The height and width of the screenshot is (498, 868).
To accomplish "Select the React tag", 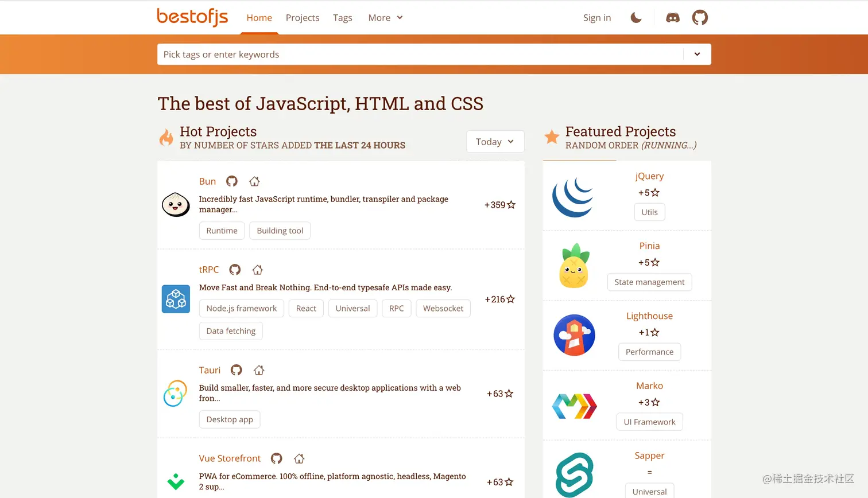I will click(306, 308).
